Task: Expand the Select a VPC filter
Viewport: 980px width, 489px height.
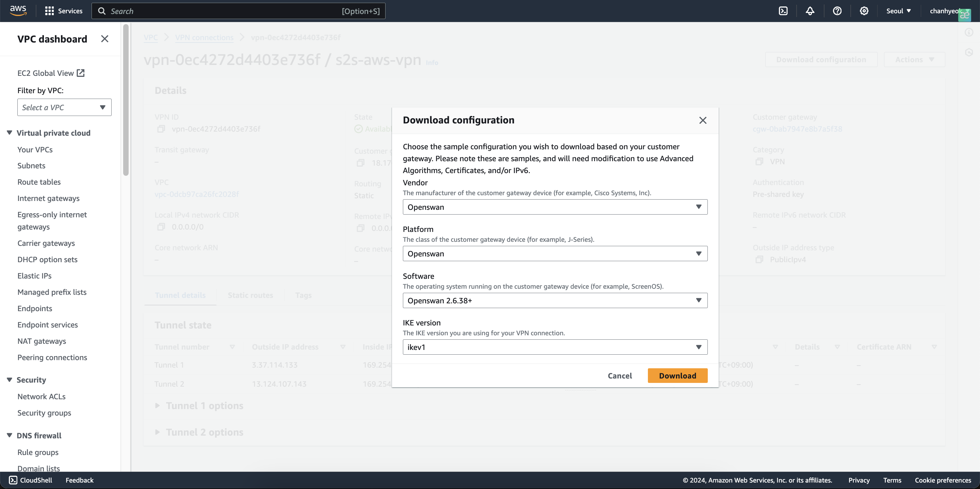Action: (64, 107)
